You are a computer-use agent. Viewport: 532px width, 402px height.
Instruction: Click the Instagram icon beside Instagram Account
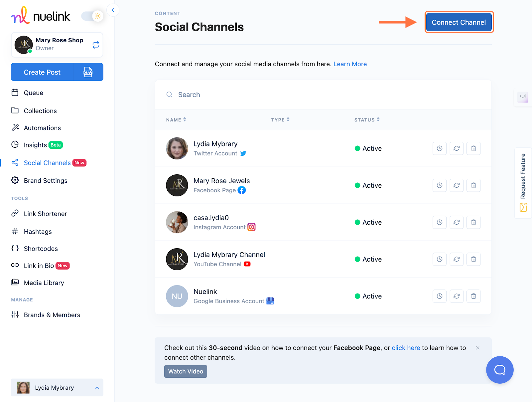coord(252,227)
